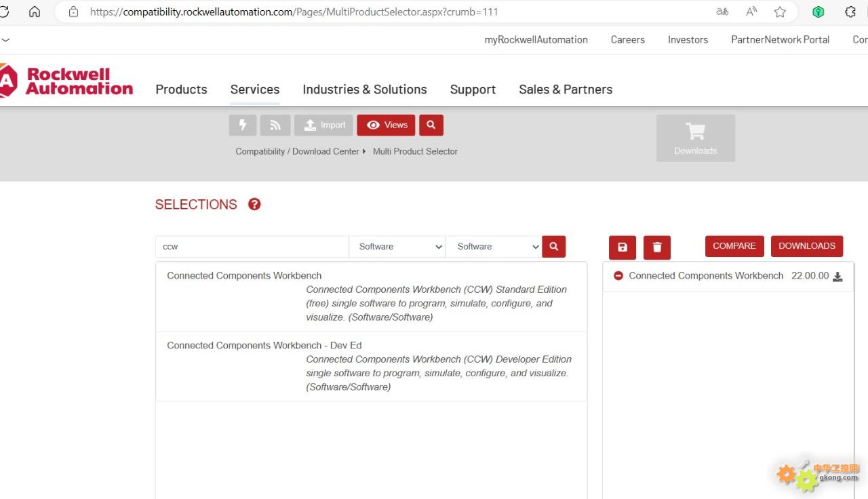Download version 22.00.00 using the arrow icon
868x499 pixels.
click(837, 277)
